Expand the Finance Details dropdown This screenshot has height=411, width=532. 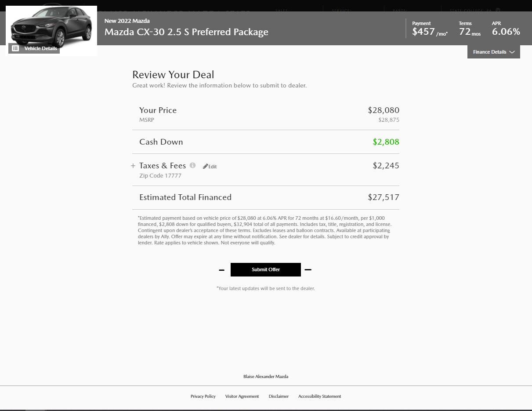click(x=493, y=52)
